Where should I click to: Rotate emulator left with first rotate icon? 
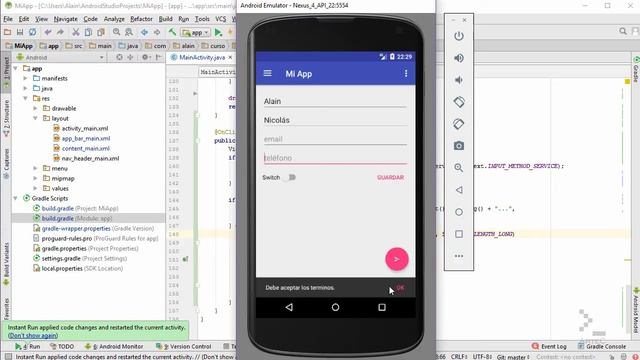pos(459,102)
